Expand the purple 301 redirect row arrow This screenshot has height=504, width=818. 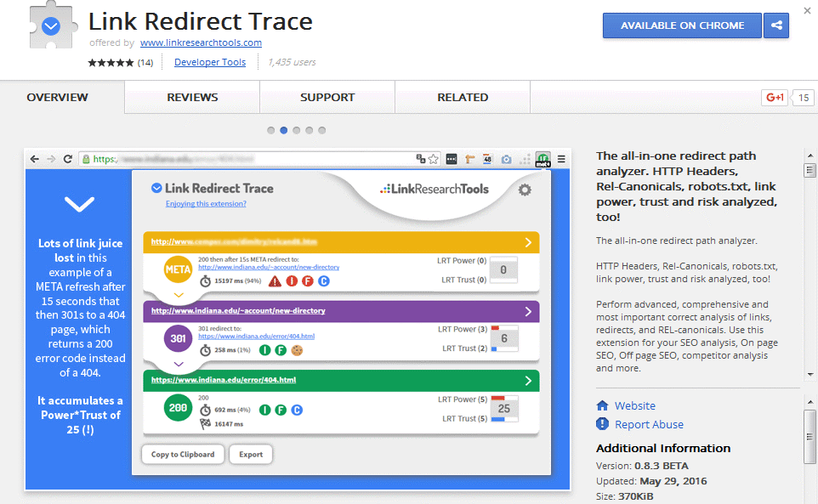click(x=528, y=311)
